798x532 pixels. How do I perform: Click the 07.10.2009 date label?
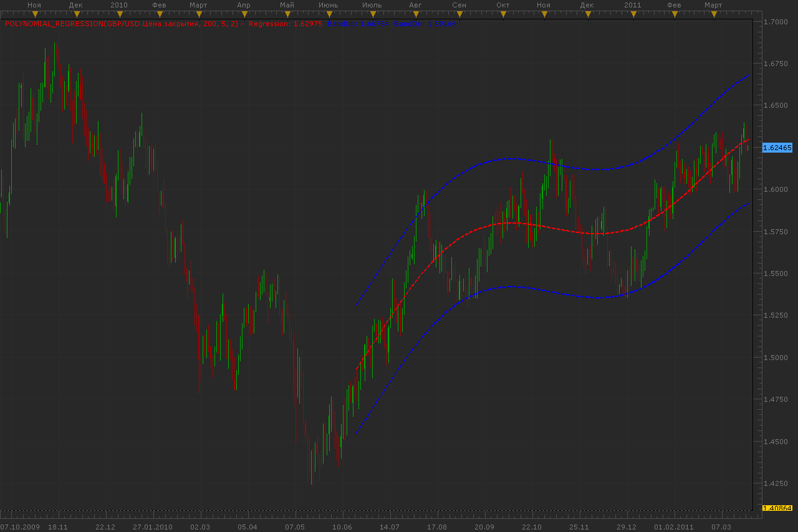tap(19, 527)
